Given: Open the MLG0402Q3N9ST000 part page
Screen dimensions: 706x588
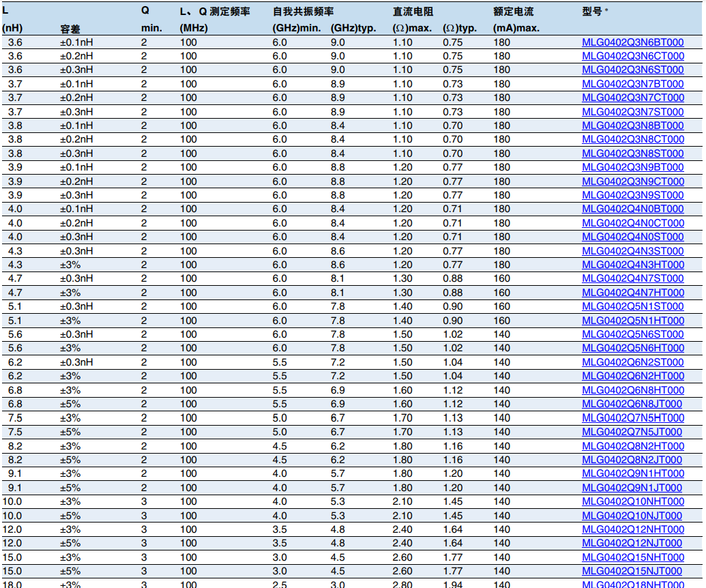Looking at the screenshot, I should [x=632, y=195].
